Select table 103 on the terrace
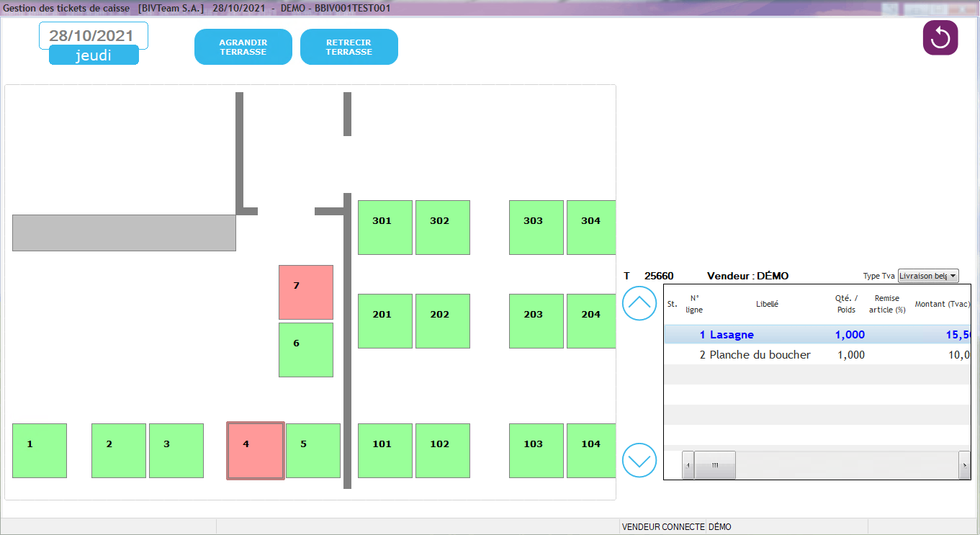Image resolution: width=980 pixels, height=535 pixels. 536,451
